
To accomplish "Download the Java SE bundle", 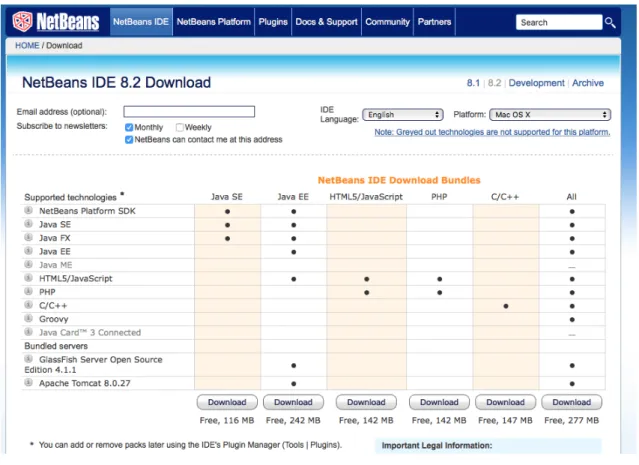I will pyautogui.click(x=227, y=402).
